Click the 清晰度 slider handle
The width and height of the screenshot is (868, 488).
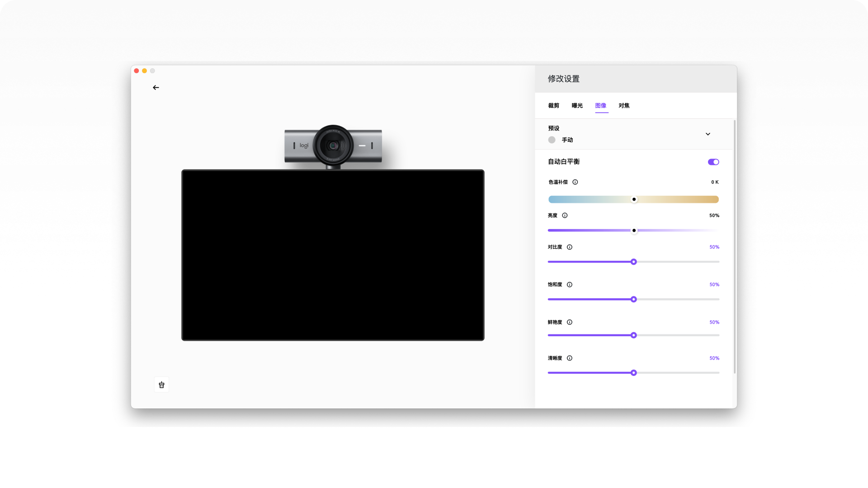634,373
